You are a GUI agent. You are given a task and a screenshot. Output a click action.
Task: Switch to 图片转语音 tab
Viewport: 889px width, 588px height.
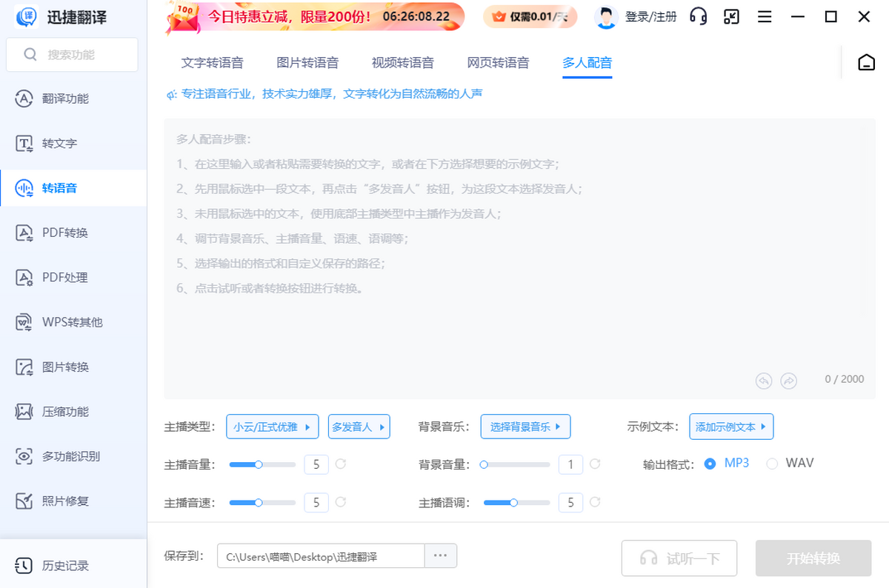(x=307, y=63)
